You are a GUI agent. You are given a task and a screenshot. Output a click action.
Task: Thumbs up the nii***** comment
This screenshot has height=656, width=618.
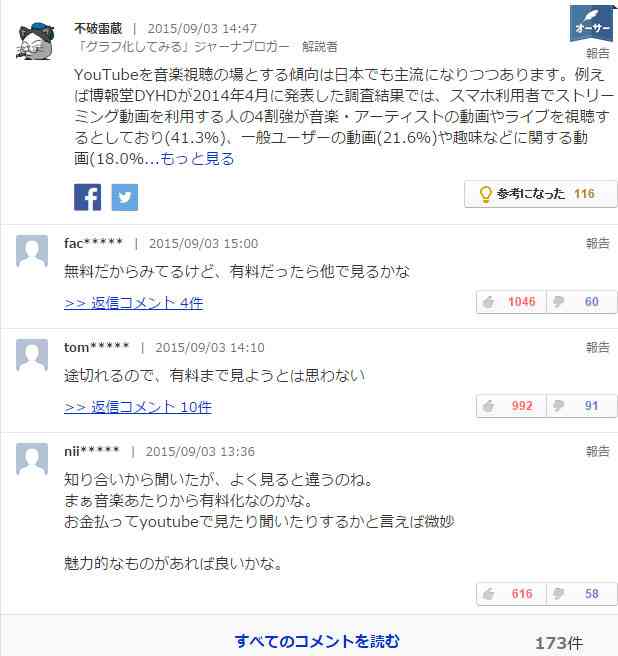click(x=511, y=594)
